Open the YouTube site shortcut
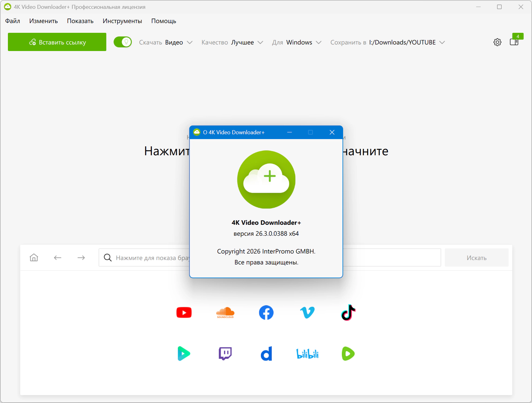Screen dimensions: 532x403 [184, 312]
